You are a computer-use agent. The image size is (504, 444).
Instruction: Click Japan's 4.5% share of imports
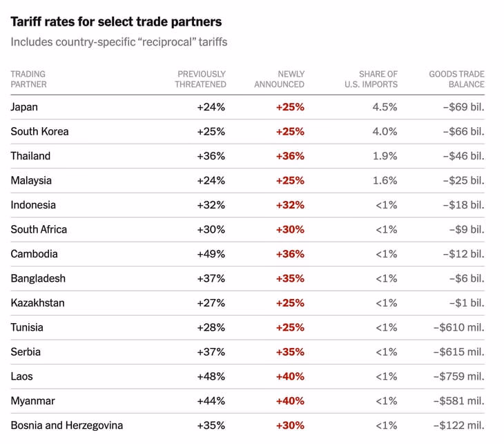pyautogui.click(x=385, y=107)
